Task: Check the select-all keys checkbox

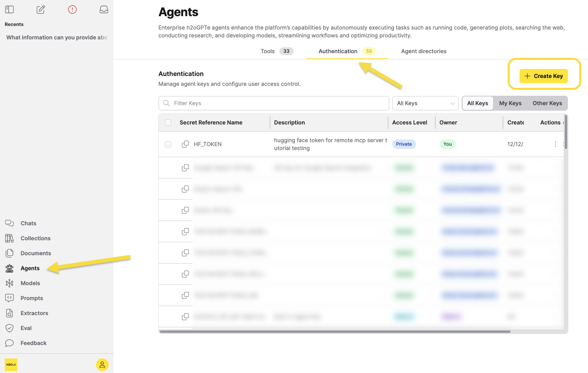Action: tap(168, 122)
